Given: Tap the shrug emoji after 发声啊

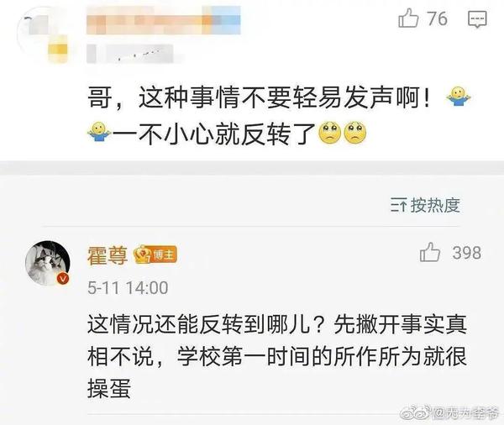Looking at the screenshot, I should [x=459, y=97].
